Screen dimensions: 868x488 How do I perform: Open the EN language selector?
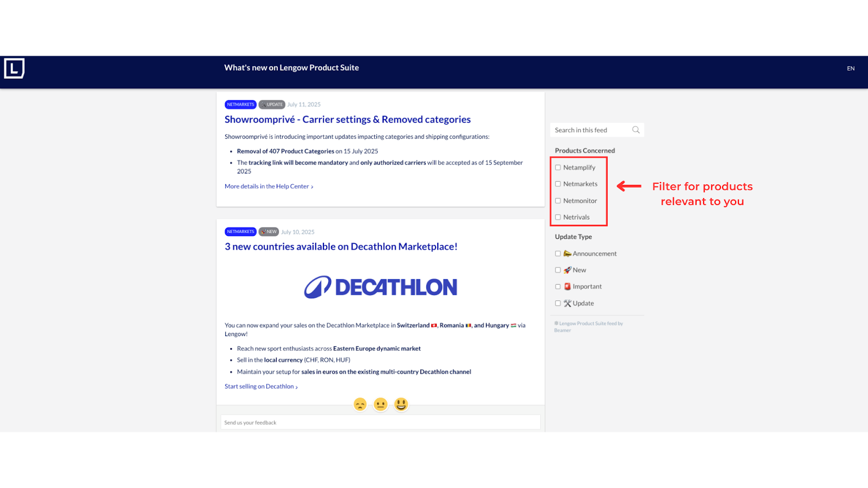pos(850,68)
